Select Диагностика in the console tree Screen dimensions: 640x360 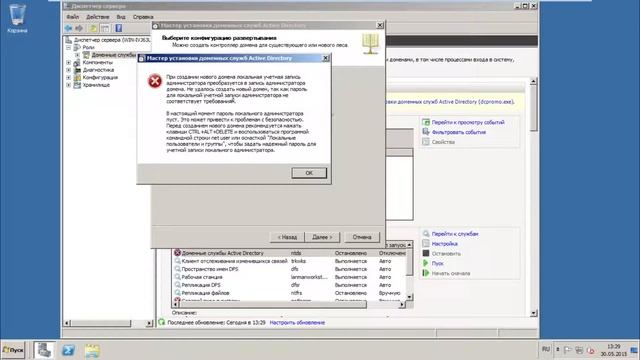click(x=98, y=70)
